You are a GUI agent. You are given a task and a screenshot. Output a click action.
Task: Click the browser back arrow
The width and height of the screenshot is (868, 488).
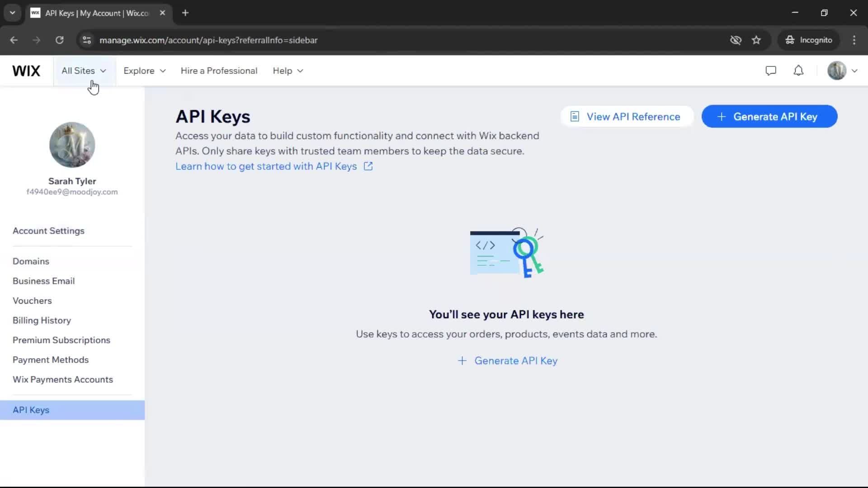coord(14,40)
